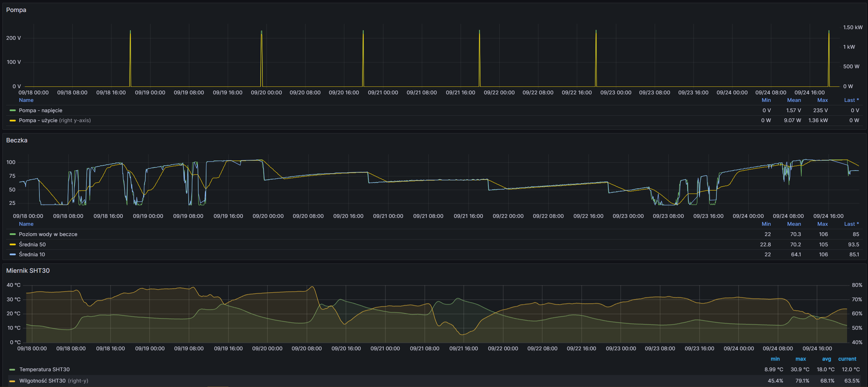The height and width of the screenshot is (387, 868).
Task: Toggle the Średnia 50 series label
Action: click(x=32, y=245)
